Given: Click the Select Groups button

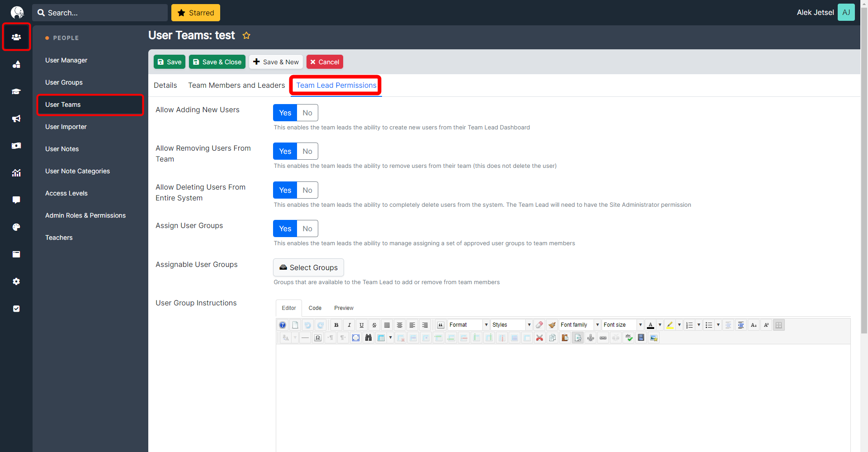Looking at the screenshot, I should pos(308,267).
